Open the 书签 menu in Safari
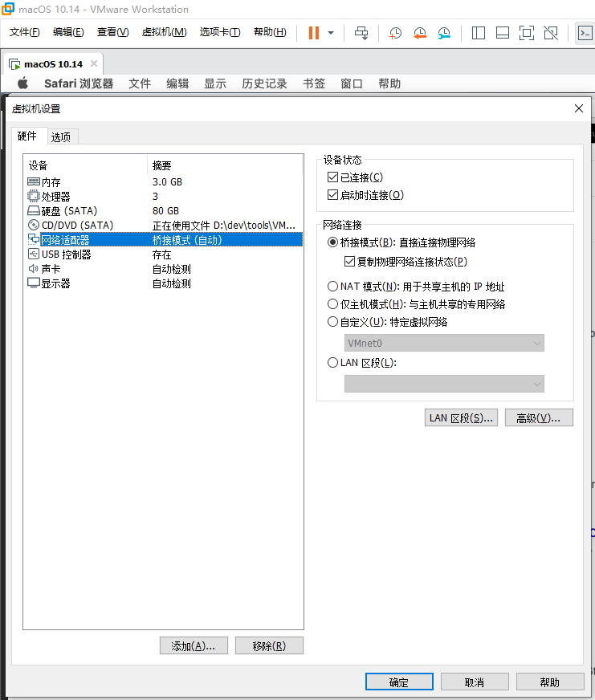This screenshot has height=700, width=595. [314, 83]
